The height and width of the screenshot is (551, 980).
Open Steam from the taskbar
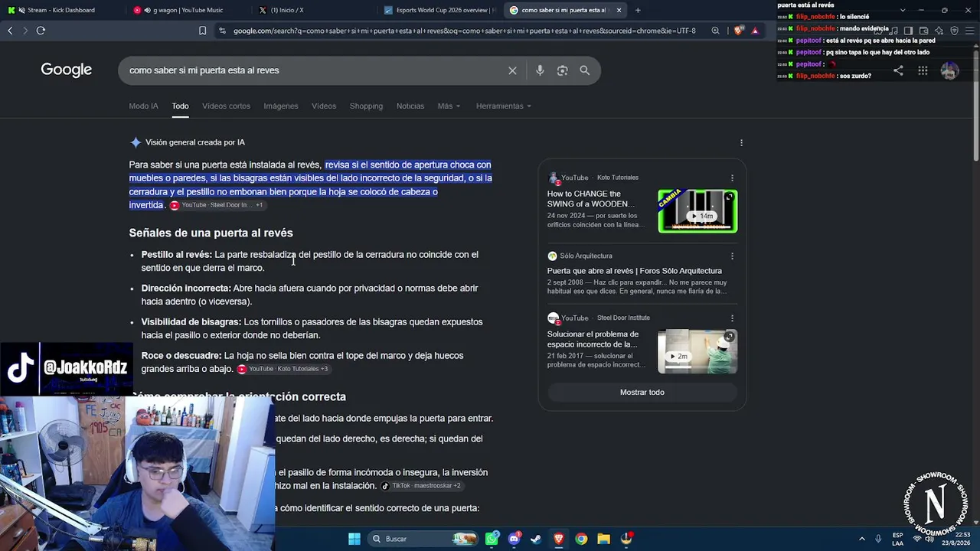tap(536, 539)
